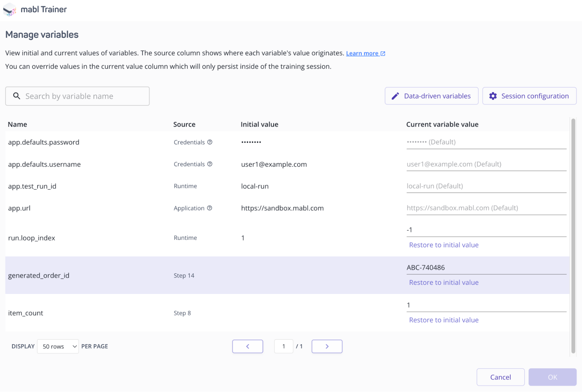
Task: Restore generated_order_id to initial value
Action: point(443,282)
